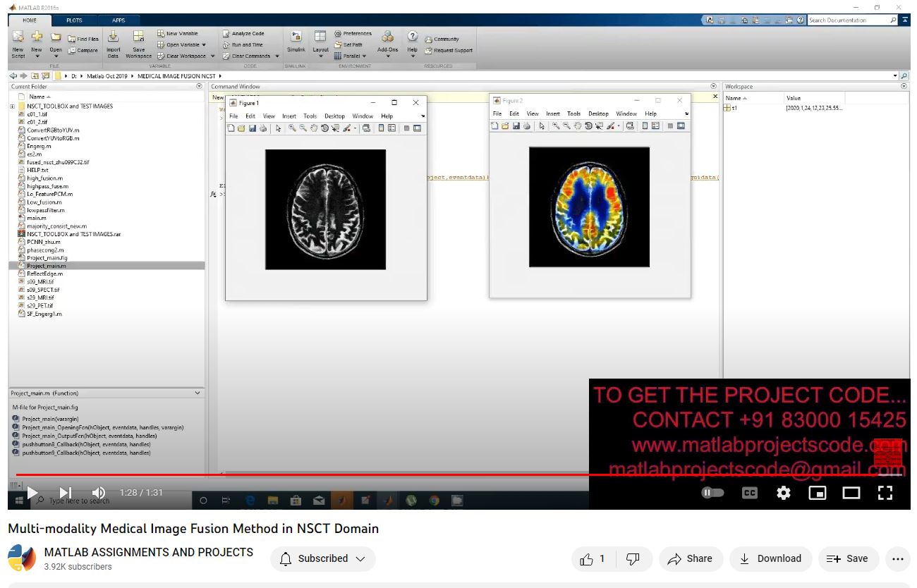The width and height of the screenshot is (917, 588).
Task: Click the Save icon in Figure 1 toolbar
Action: click(252, 128)
